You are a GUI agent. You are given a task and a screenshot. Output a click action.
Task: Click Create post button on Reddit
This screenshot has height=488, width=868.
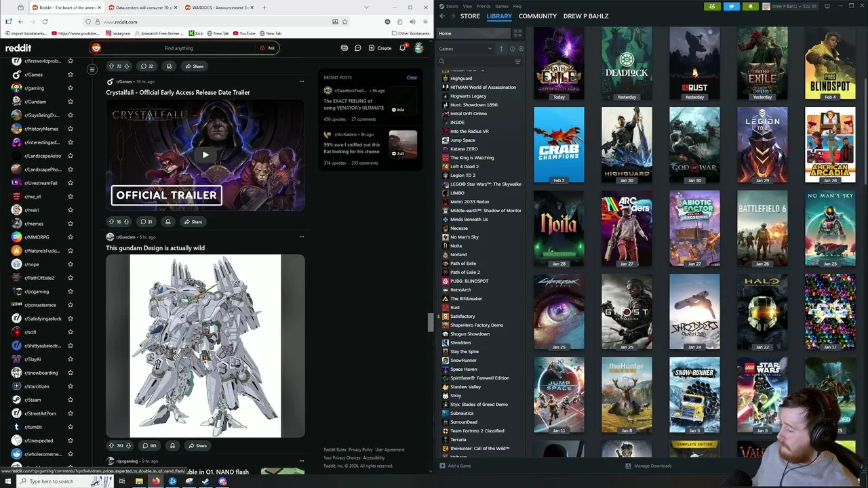[380, 48]
